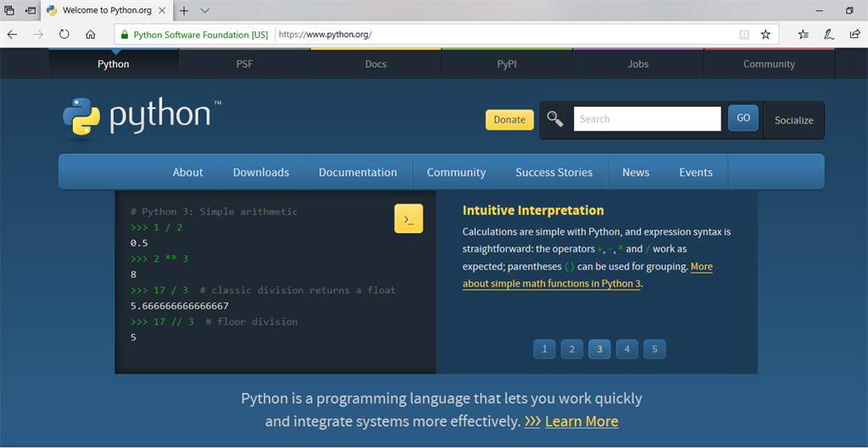Open the Community main menu item

point(456,172)
